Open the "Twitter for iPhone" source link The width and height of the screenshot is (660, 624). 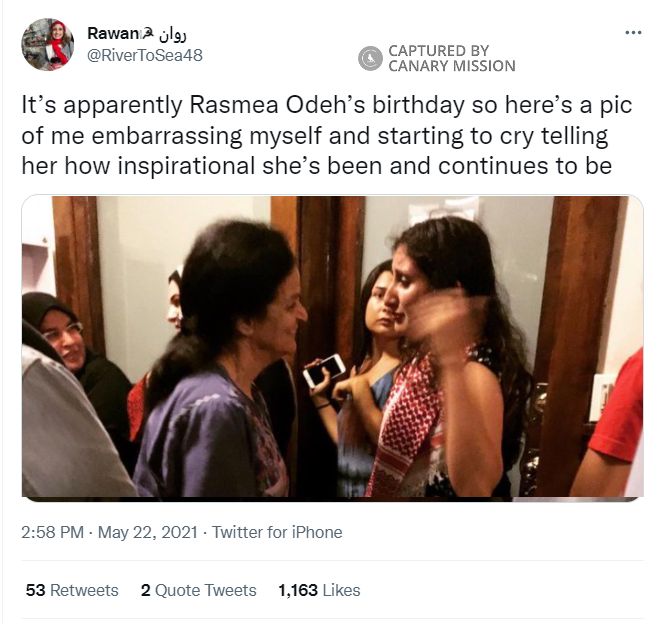click(277, 532)
